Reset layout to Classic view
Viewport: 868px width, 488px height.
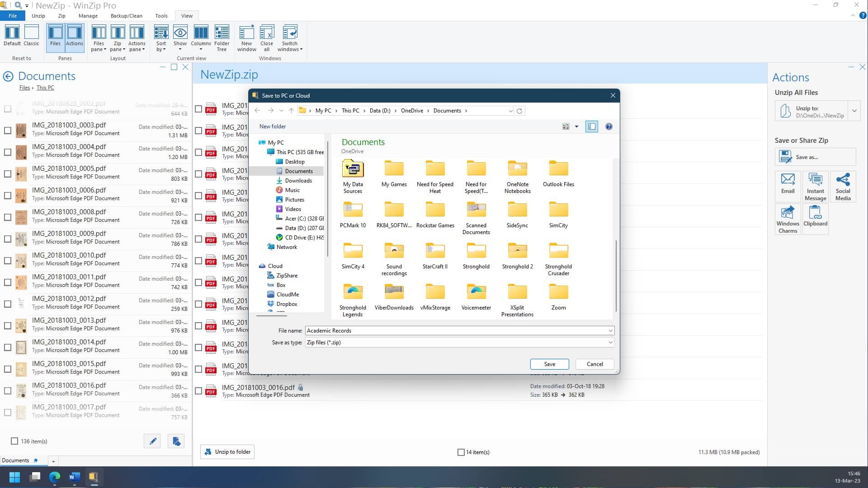tap(31, 36)
